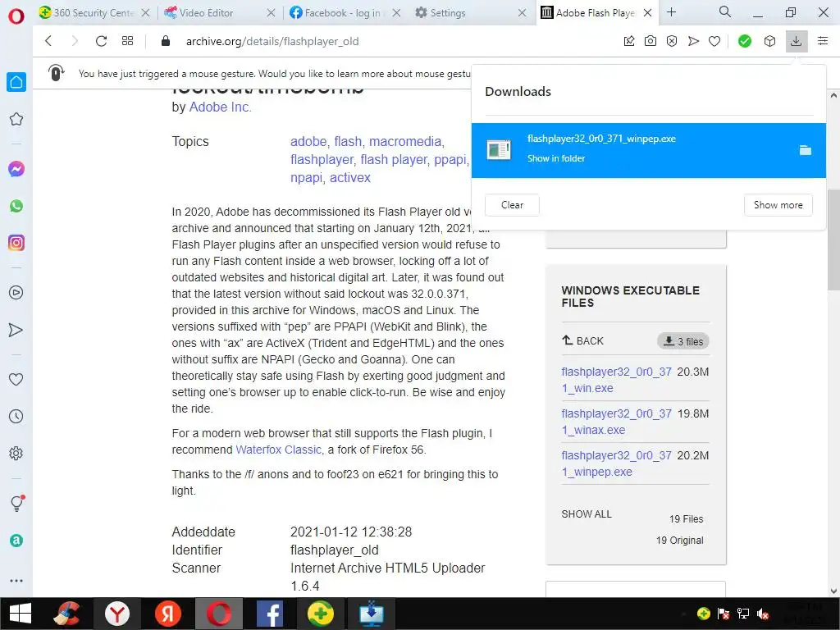This screenshot has height=630, width=840.
Task: Open My Flow arrow icon in sidebar
Action: [x=16, y=330]
